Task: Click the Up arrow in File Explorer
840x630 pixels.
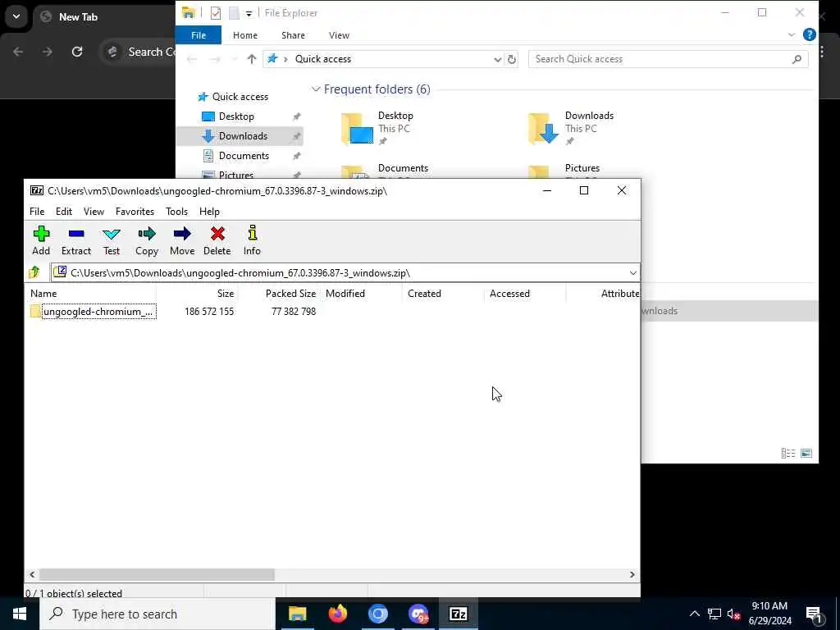Action: click(251, 59)
